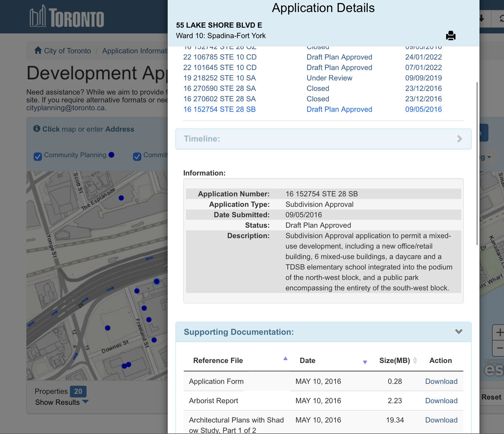The image size is (504, 434).
Task: Collapse the Supporting Documentation section
Action: (458, 332)
